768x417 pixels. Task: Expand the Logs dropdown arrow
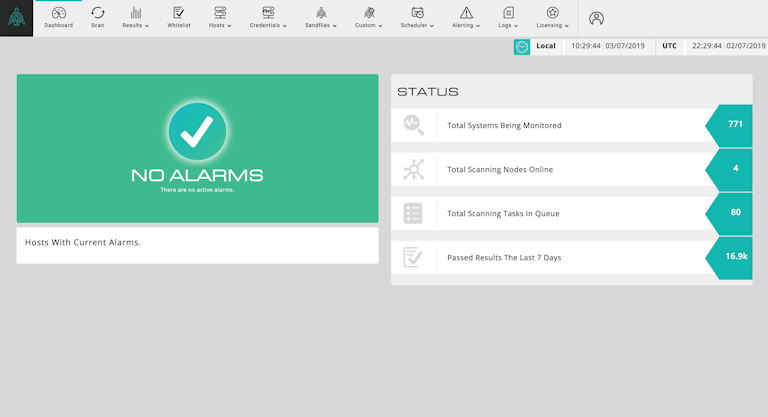click(x=516, y=26)
